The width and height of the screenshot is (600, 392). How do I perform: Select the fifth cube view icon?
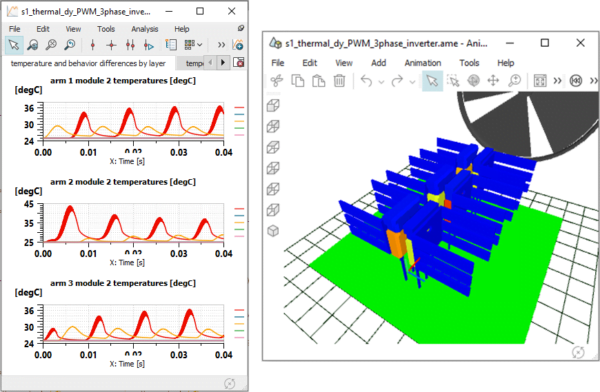coord(273,189)
